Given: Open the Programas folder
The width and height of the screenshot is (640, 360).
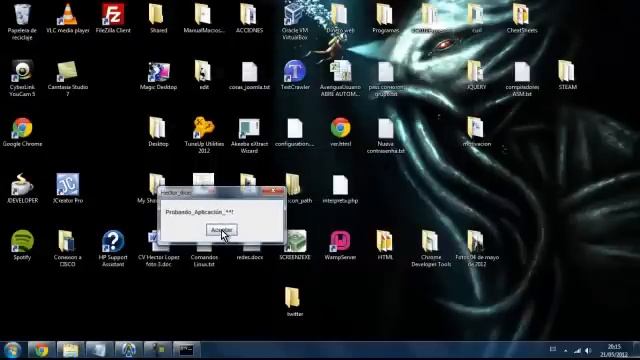Looking at the screenshot, I should click(x=385, y=18).
